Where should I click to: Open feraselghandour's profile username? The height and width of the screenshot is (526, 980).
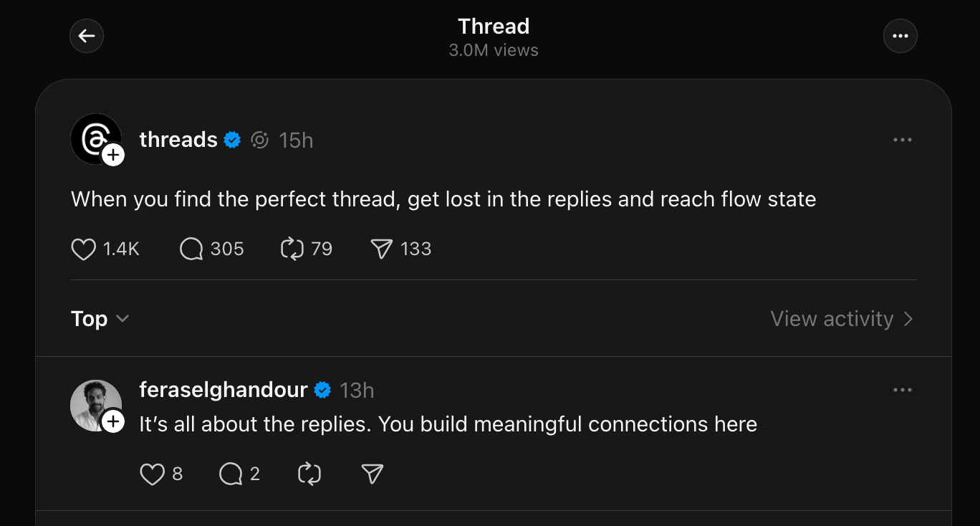point(224,390)
